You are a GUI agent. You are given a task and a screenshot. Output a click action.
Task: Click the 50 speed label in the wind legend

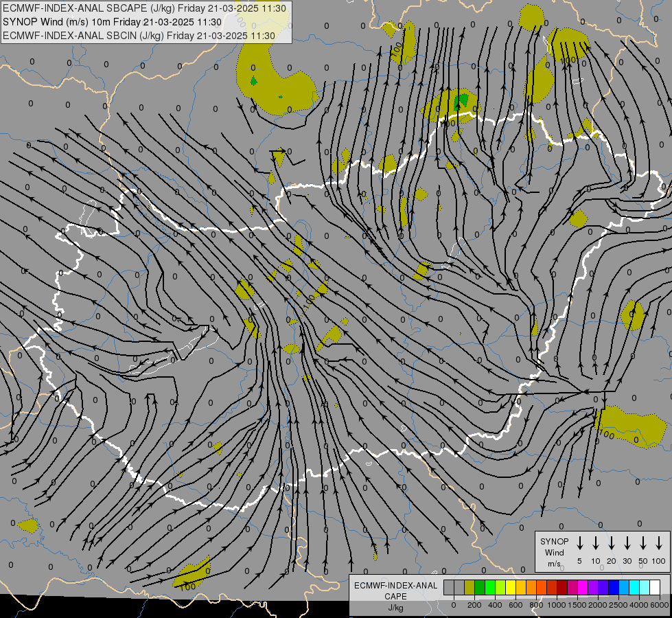643,561
